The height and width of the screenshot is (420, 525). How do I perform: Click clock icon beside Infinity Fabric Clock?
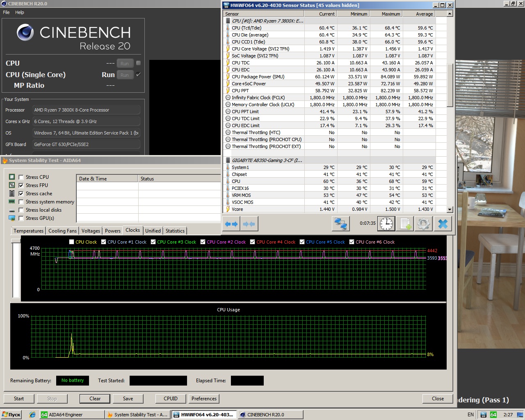228,98
